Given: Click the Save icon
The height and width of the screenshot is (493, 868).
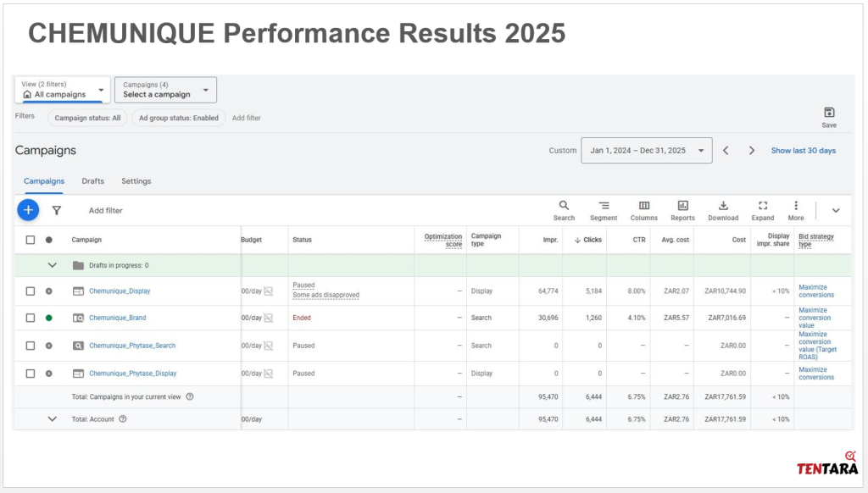Looking at the screenshot, I should pos(829,113).
